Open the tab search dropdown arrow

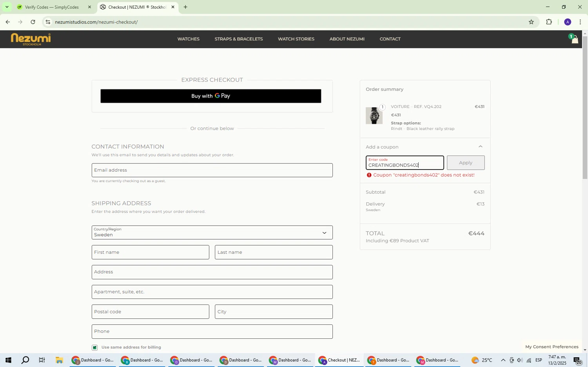[7, 7]
